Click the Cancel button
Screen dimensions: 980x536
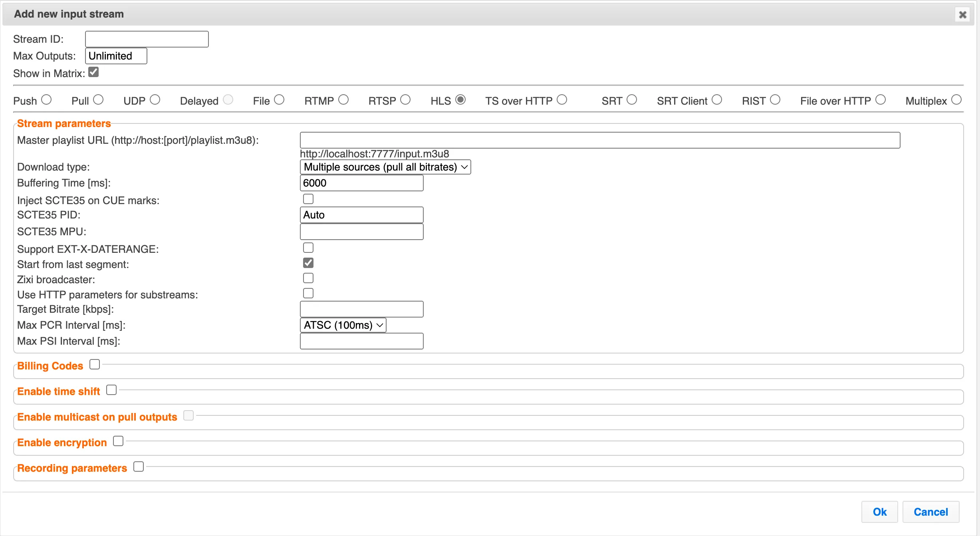click(931, 512)
